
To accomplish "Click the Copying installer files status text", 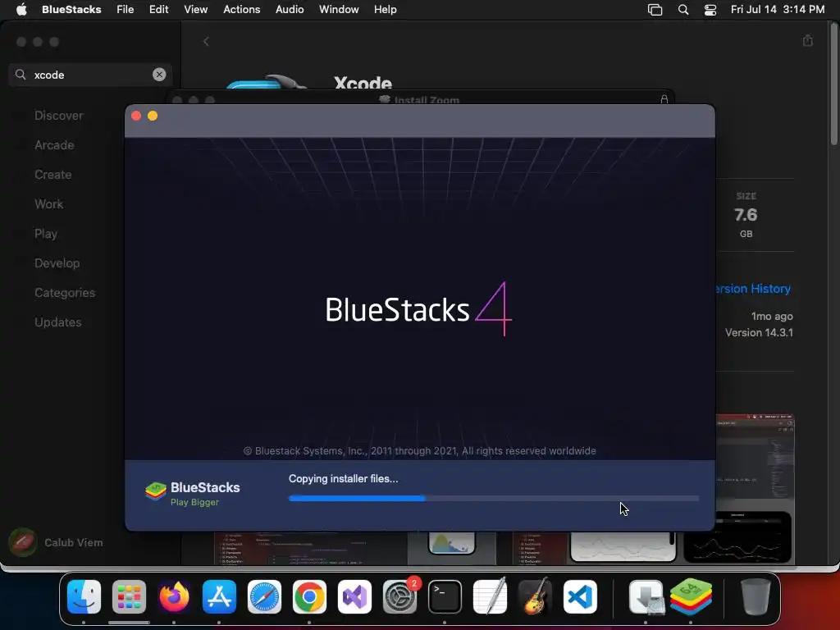I will point(344,479).
